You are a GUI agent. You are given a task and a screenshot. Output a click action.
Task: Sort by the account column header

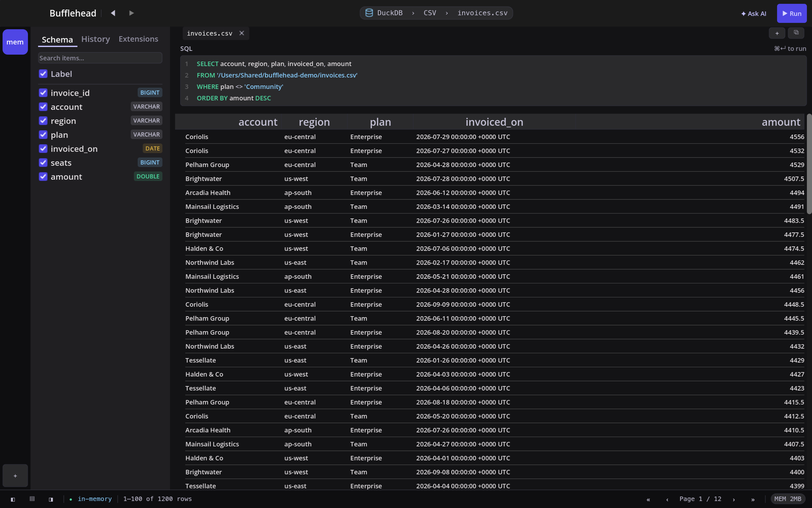point(258,122)
